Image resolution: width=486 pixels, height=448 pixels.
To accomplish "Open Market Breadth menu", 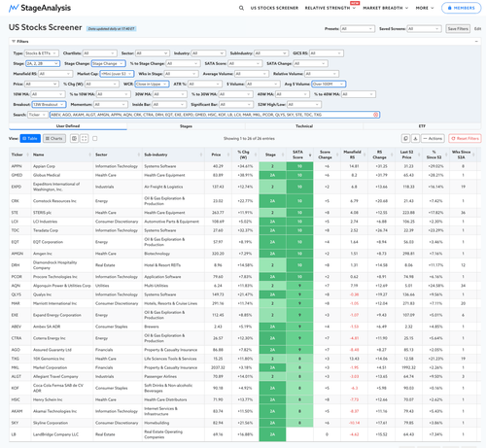I will coord(386,8).
